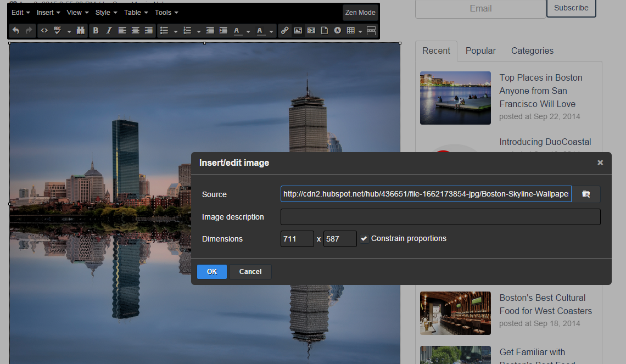
Task: Open the table dropdown in the toolbar
Action: (360, 31)
